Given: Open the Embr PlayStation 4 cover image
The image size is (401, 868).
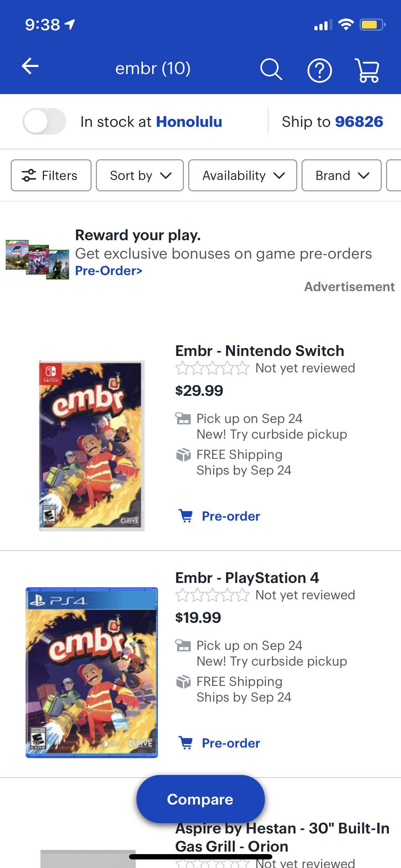Looking at the screenshot, I should 92,672.
